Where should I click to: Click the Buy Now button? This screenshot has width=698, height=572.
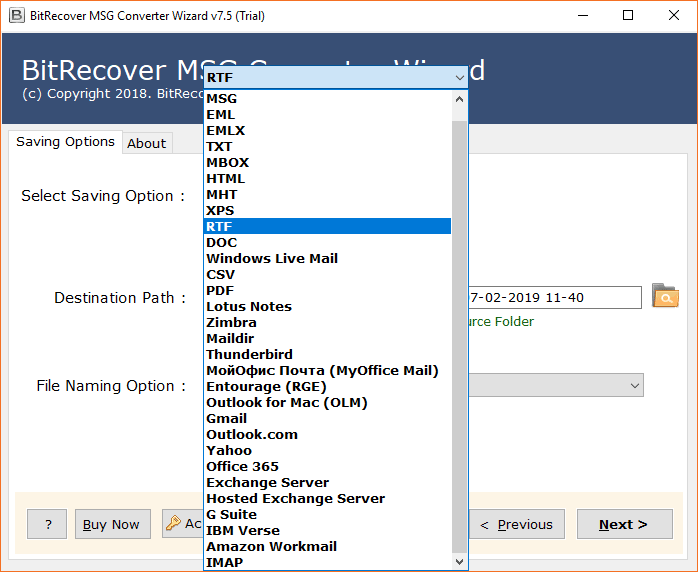[x=113, y=524]
